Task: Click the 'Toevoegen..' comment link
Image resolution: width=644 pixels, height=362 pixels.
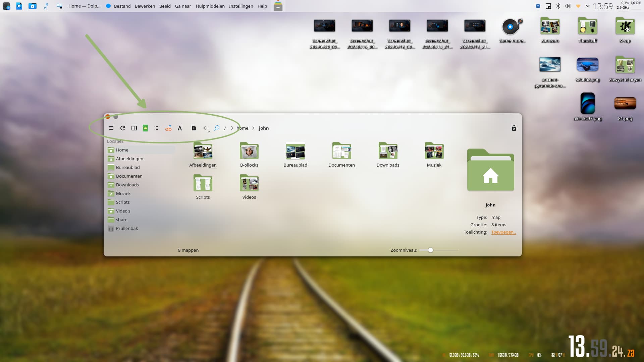Action: click(503, 232)
